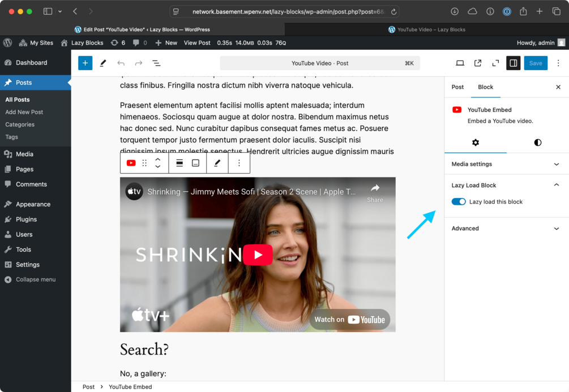
Task: Collapse the Lazy Load Block panel
Action: [x=506, y=186]
